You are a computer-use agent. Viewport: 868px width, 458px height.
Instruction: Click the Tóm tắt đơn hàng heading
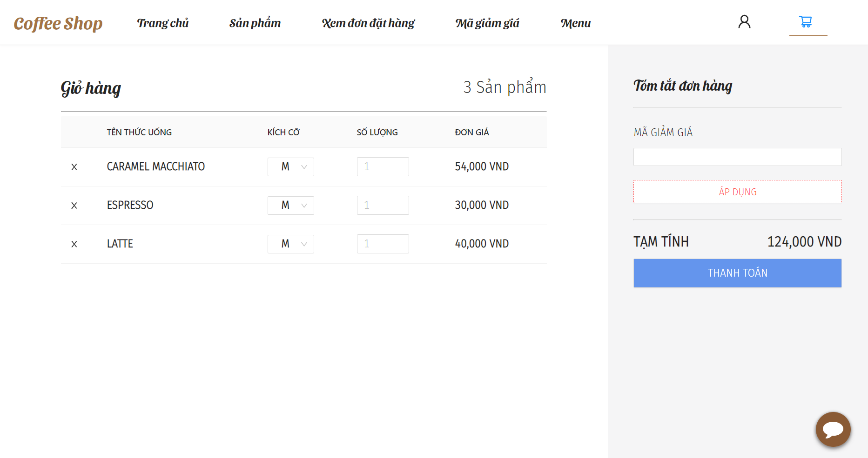pos(683,86)
